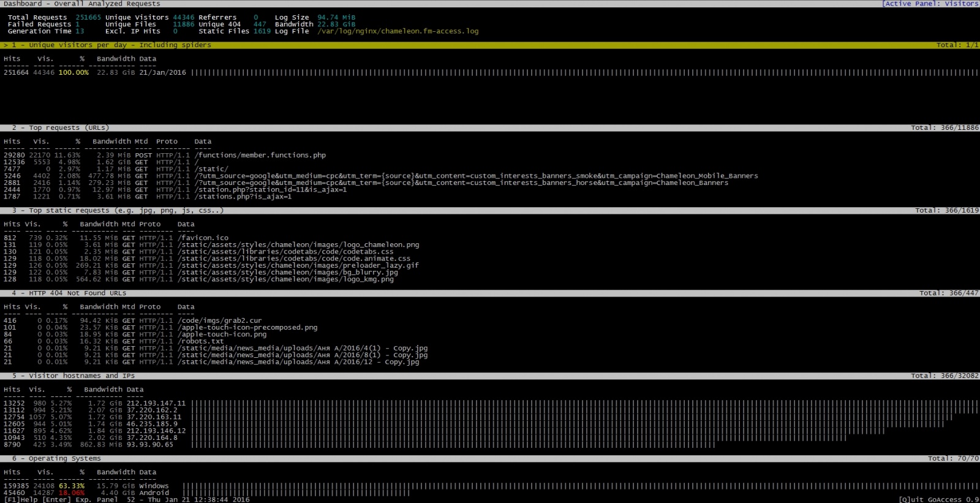Select the visitor IP 37.220.162.2
Image resolution: width=980 pixels, height=503 pixels.
(x=152, y=410)
